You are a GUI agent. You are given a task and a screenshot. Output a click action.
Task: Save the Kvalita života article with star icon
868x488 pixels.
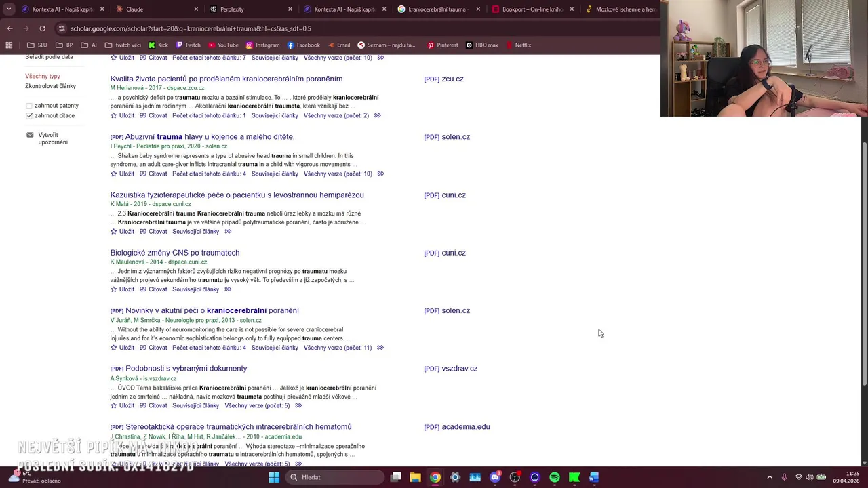[x=114, y=115]
